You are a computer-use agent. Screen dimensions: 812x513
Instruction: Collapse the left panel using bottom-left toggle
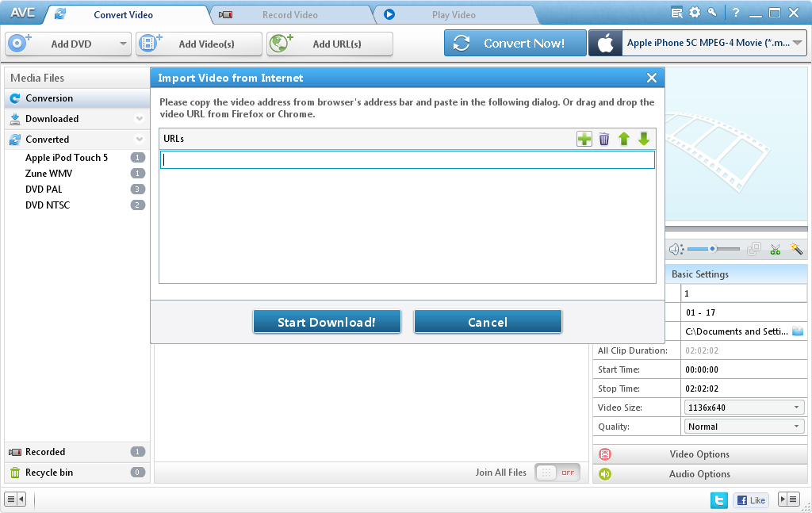pos(15,500)
